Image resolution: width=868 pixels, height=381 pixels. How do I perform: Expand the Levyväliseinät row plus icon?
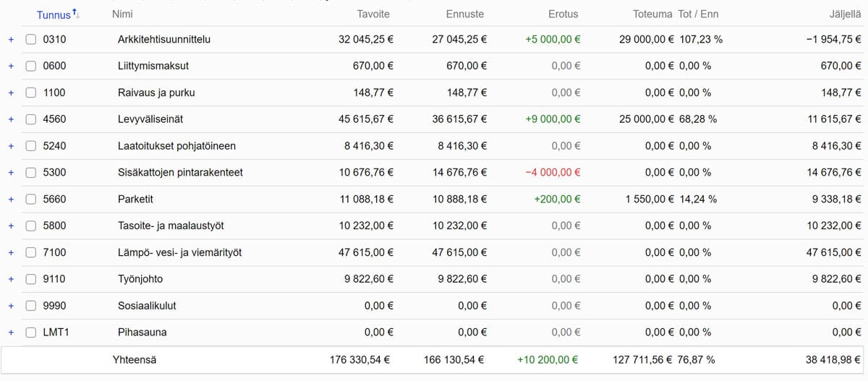[11, 119]
